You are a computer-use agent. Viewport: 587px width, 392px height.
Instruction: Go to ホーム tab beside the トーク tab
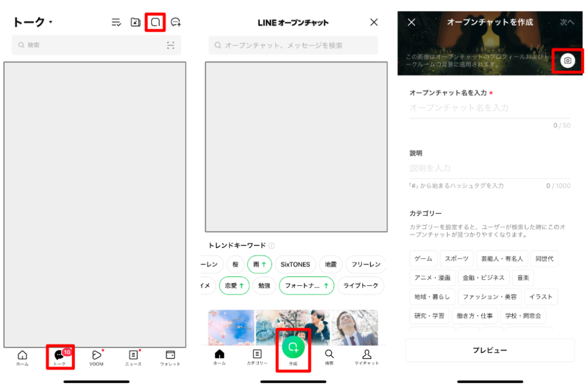point(22,358)
